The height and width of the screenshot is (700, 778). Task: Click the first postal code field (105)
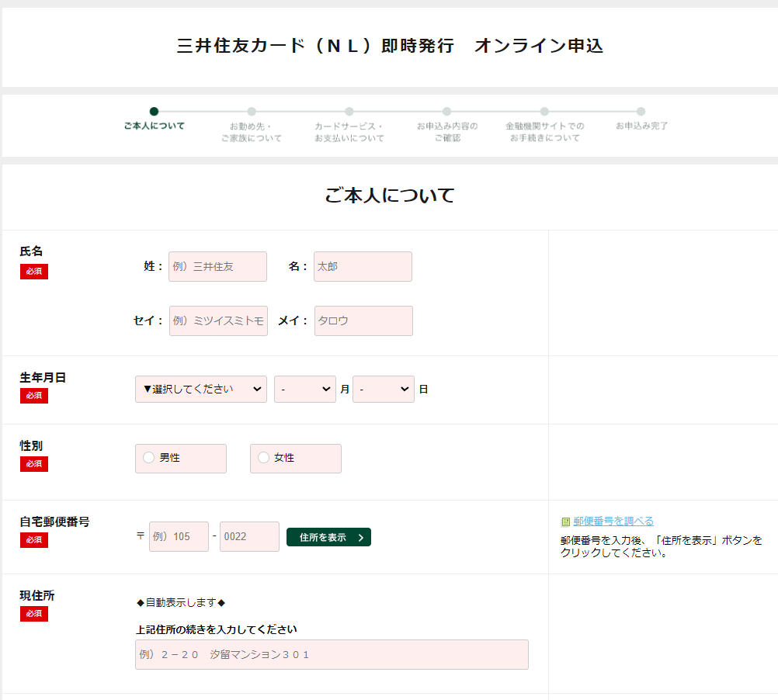(x=179, y=536)
